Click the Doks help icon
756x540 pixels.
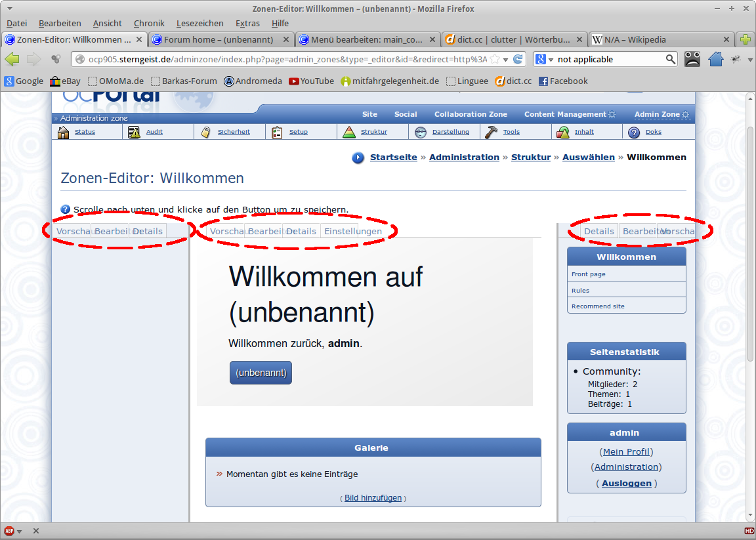point(634,132)
